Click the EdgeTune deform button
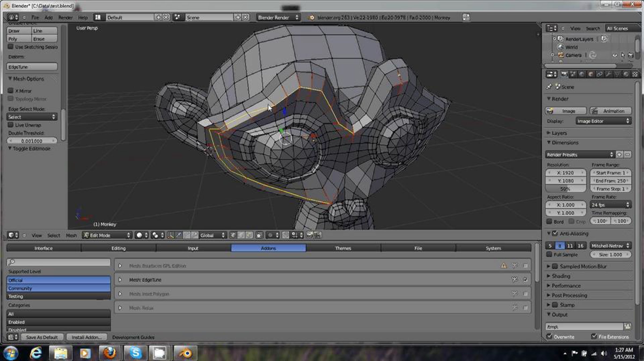 click(x=32, y=67)
